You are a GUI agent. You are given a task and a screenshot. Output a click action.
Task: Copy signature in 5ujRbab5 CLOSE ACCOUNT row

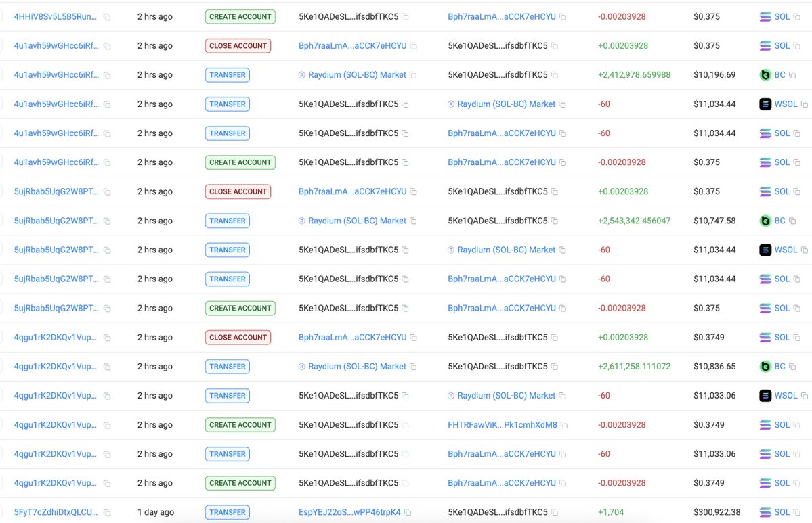[107, 192]
